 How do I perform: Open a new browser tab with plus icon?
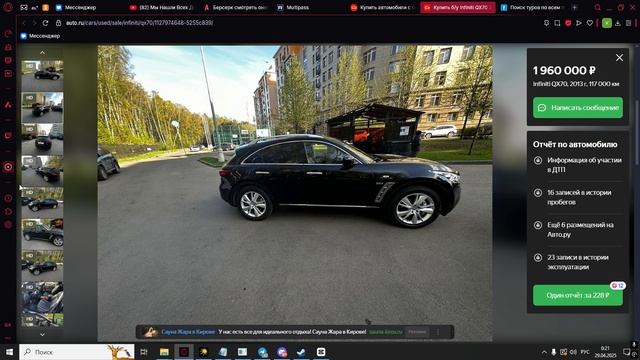574,7
